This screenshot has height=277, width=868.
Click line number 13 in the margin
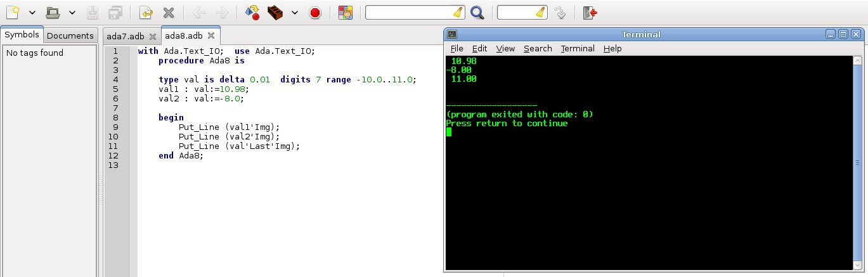point(114,165)
